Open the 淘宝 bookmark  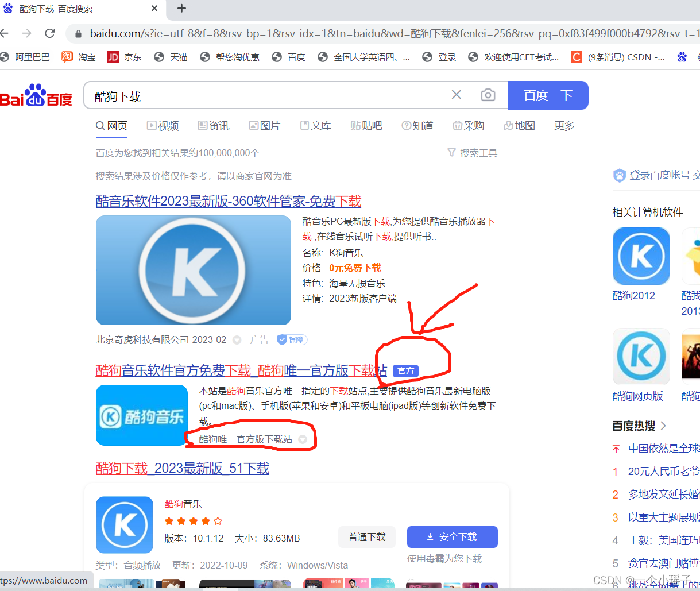[79, 57]
